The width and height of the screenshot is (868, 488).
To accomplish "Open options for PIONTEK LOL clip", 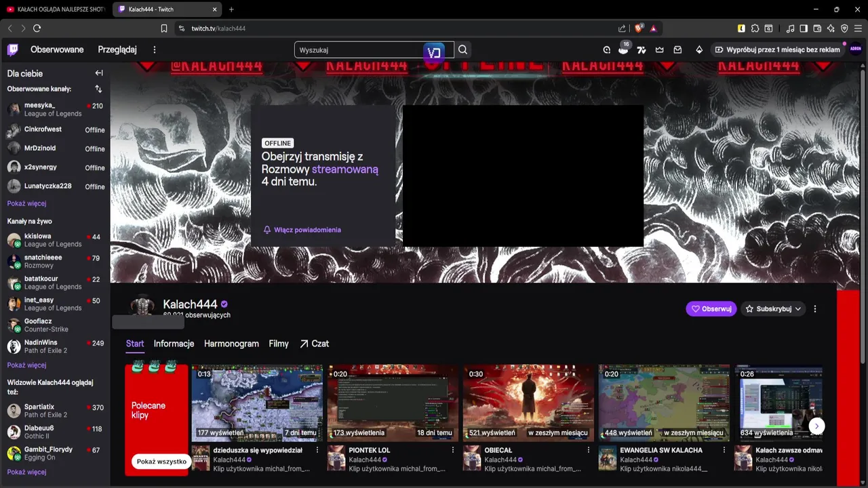I will 453,450.
